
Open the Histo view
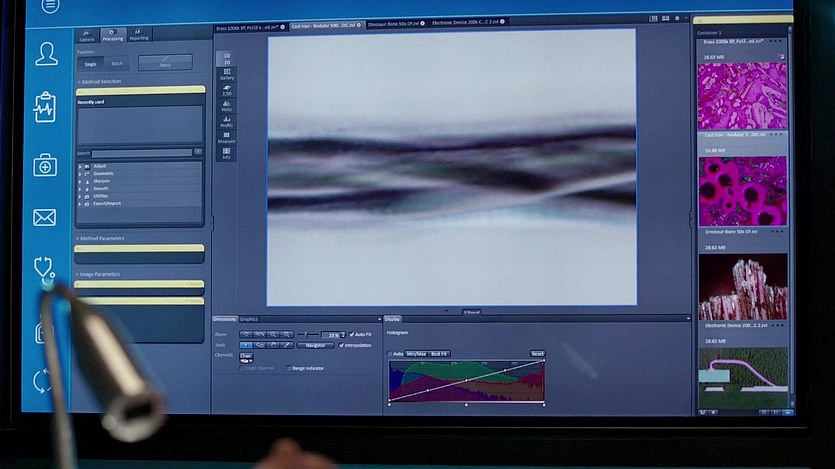click(x=227, y=106)
